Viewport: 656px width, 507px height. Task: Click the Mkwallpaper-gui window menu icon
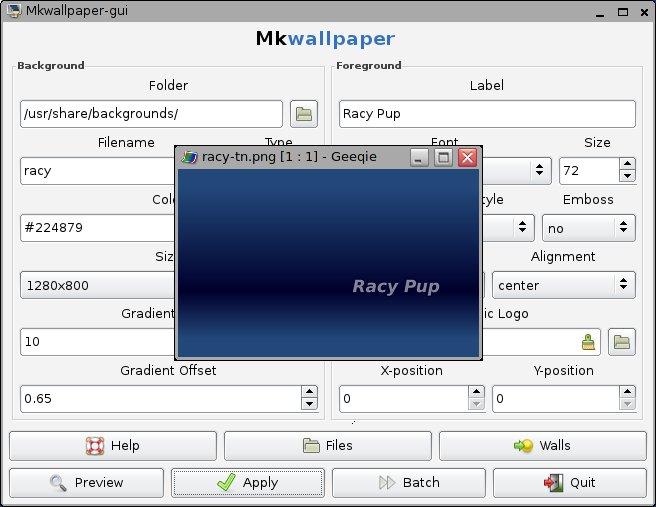pos(14,10)
